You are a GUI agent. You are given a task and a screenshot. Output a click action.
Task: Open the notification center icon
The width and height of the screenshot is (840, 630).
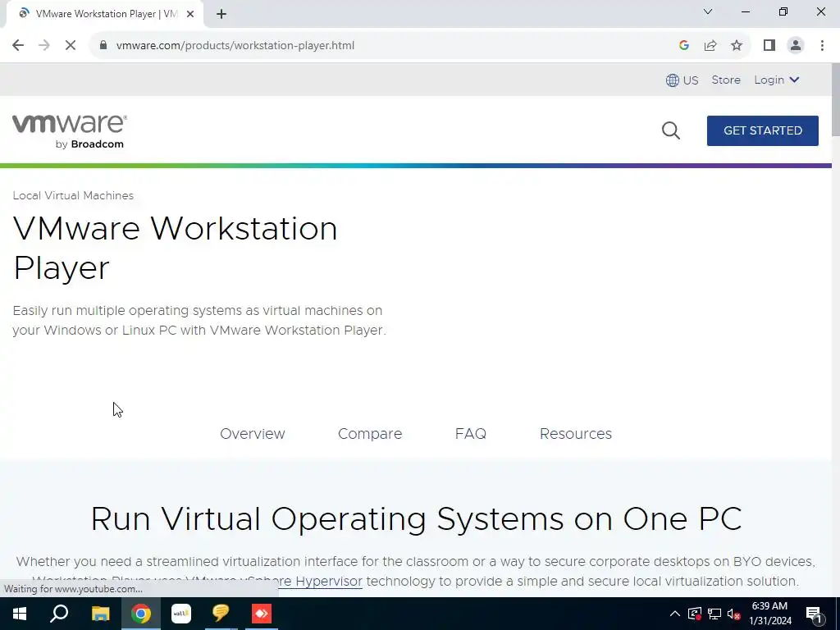click(x=814, y=614)
